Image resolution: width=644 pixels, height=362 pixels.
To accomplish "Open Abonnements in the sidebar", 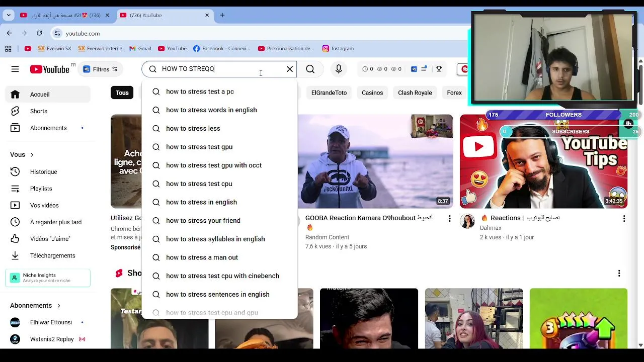I will [48, 128].
